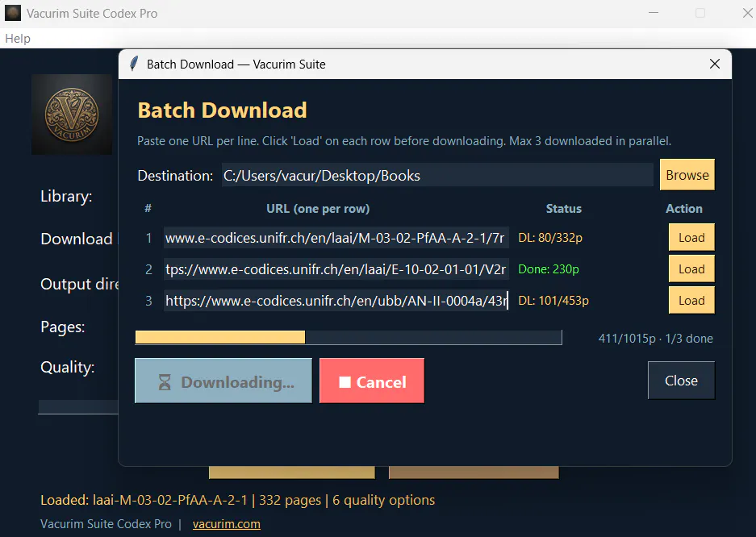This screenshot has width=756, height=537.
Task: Click the Status column header
Action: point(564,209)
